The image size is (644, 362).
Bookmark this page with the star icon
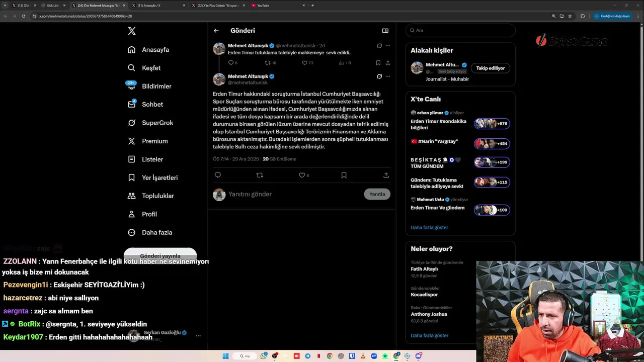coord(570,16)
